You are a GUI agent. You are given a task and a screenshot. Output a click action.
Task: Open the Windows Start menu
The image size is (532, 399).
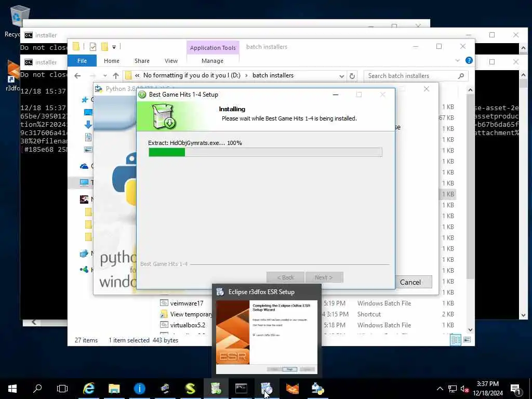(12, 389)
